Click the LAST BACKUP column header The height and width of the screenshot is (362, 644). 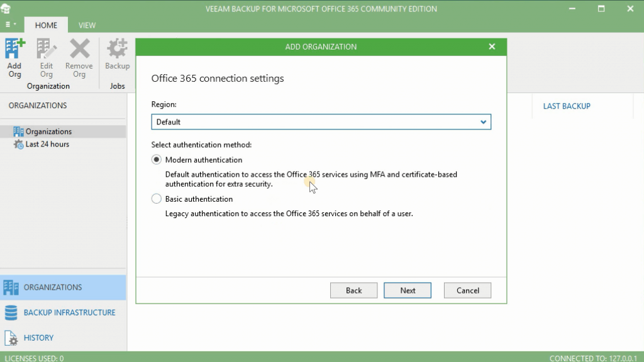tap(567, 106)
